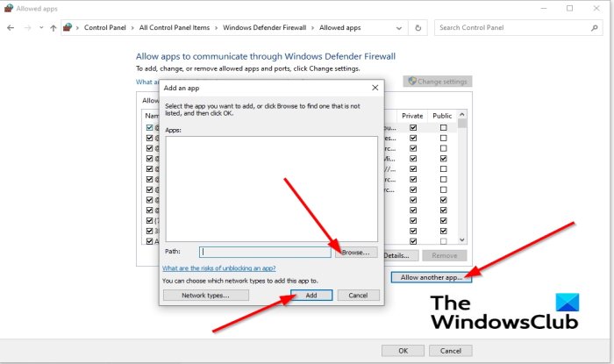Open 'What are the risks of unblocking an app?'
Image resolution: width=614 pixels, height=364 pixels.
[x=219, y=268]
